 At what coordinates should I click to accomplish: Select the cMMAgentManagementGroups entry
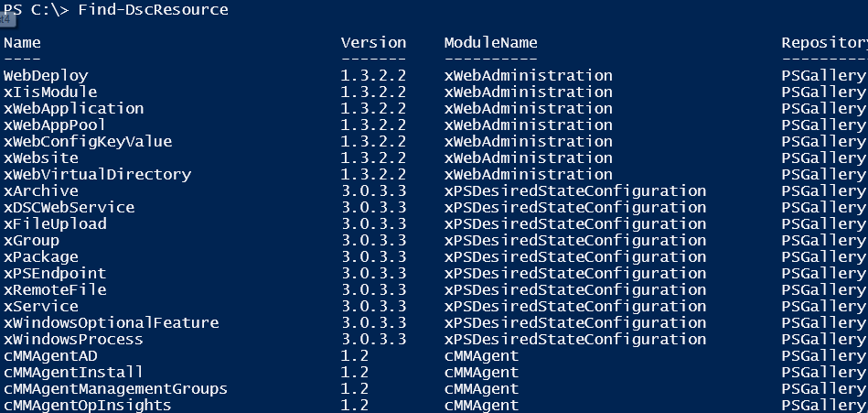tap(115, 388)
